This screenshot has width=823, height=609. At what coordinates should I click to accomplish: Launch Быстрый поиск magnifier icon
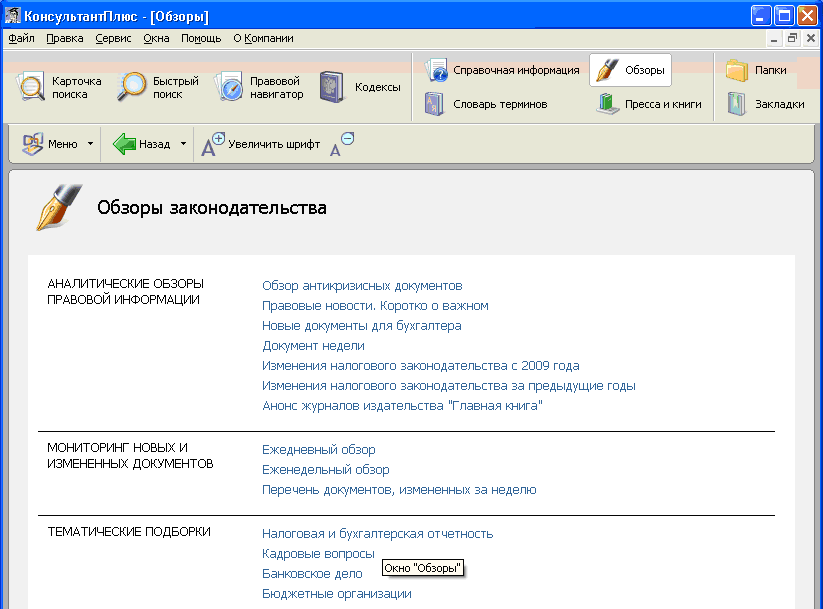[x=131, y=87]
